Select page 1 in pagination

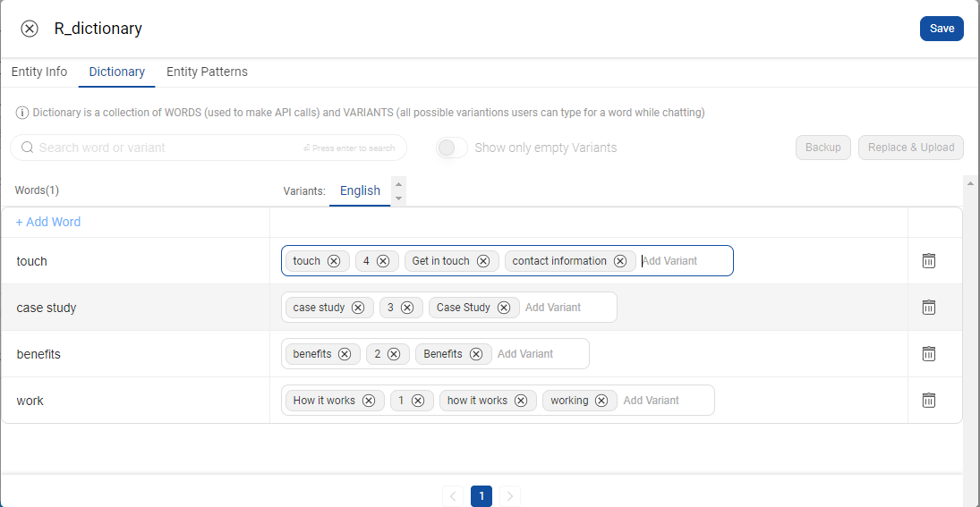point(481,496)
